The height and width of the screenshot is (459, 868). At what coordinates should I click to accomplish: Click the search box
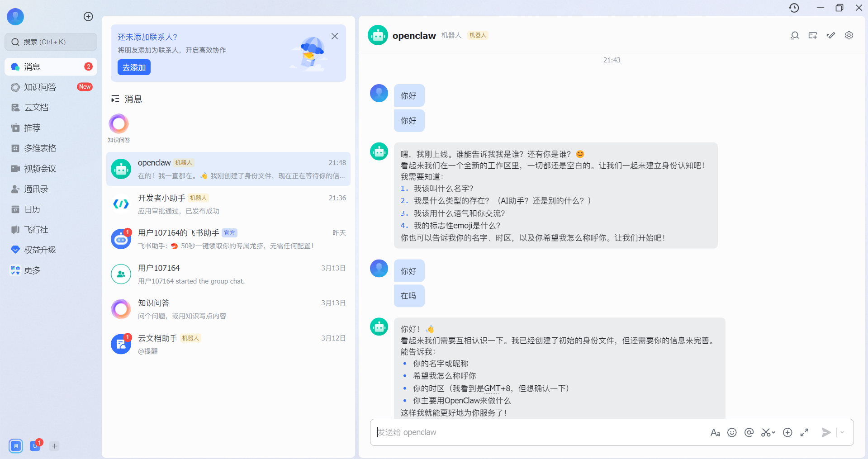point(51,42)
